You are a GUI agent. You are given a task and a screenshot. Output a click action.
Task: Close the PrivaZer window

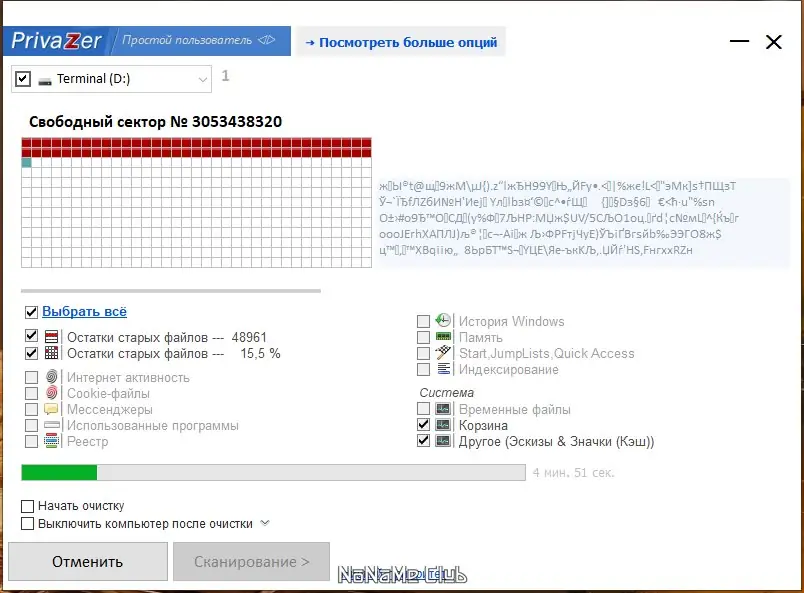(x=773, y=42)
